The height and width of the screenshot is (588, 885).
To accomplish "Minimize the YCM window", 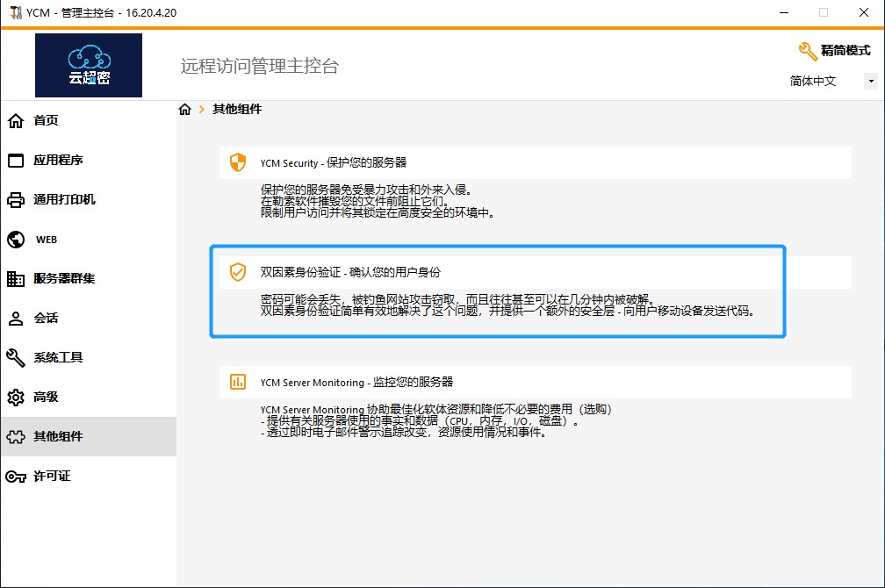I will [784, 12].
